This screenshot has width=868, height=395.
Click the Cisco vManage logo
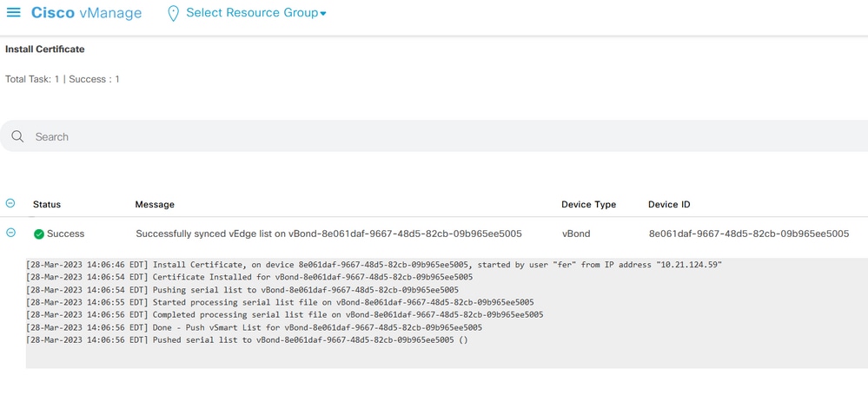[86, 13]
